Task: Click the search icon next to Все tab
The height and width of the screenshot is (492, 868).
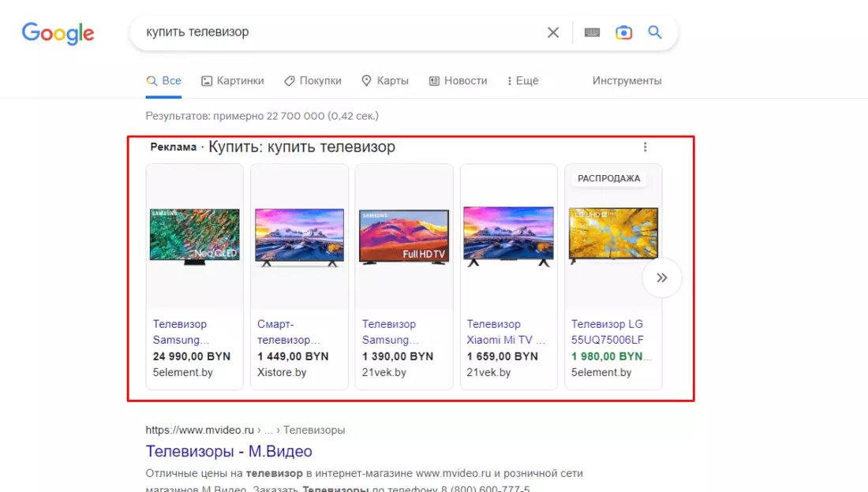Action: pyautogui.click(x=152, y=80)
